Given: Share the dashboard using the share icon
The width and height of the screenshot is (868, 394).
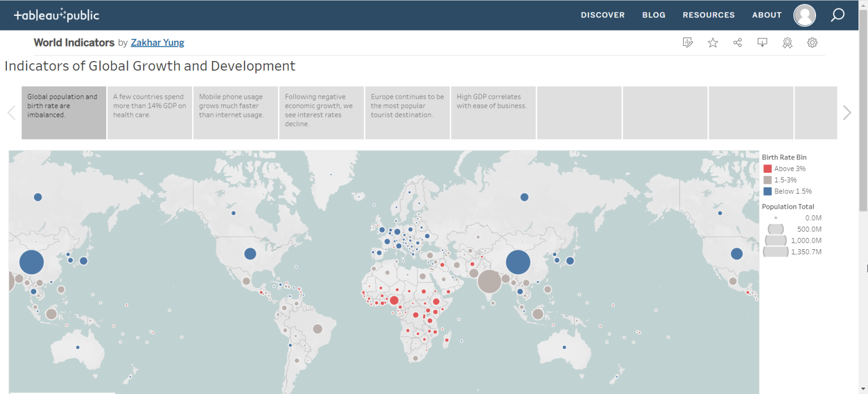Looking at the screenshot, I should pos(737,42).
